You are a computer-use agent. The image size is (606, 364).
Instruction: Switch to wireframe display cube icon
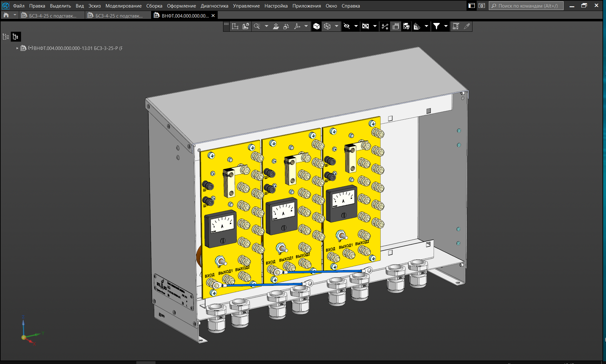point(327,26)
